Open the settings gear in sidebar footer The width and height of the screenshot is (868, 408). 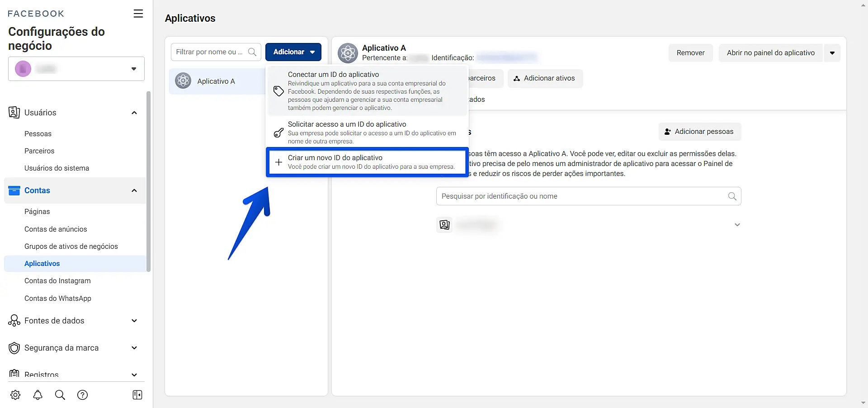[15, 395]
